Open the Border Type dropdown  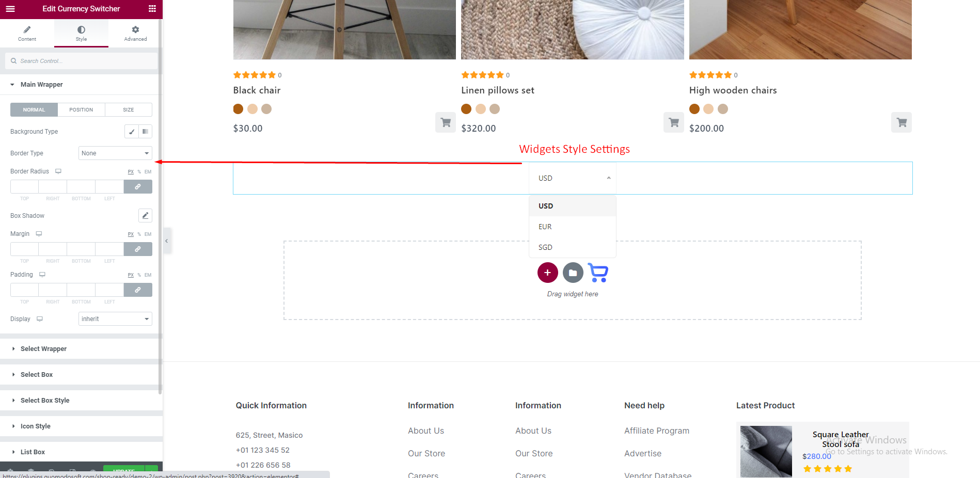pyautogui.click(x=115, y=153)
